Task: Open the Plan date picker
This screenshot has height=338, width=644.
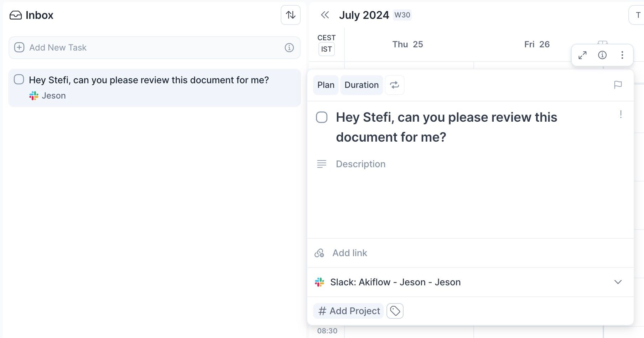Action: 326,85
